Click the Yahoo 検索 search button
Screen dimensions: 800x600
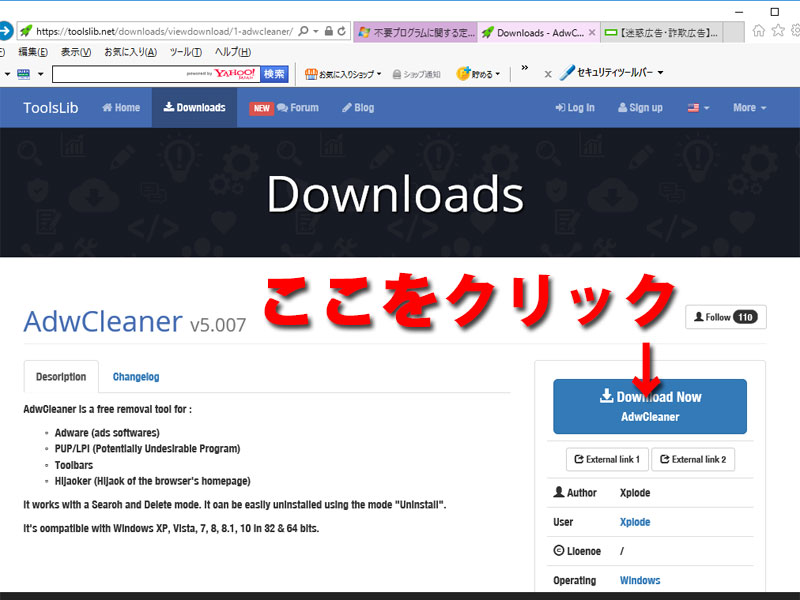[274, 74]
